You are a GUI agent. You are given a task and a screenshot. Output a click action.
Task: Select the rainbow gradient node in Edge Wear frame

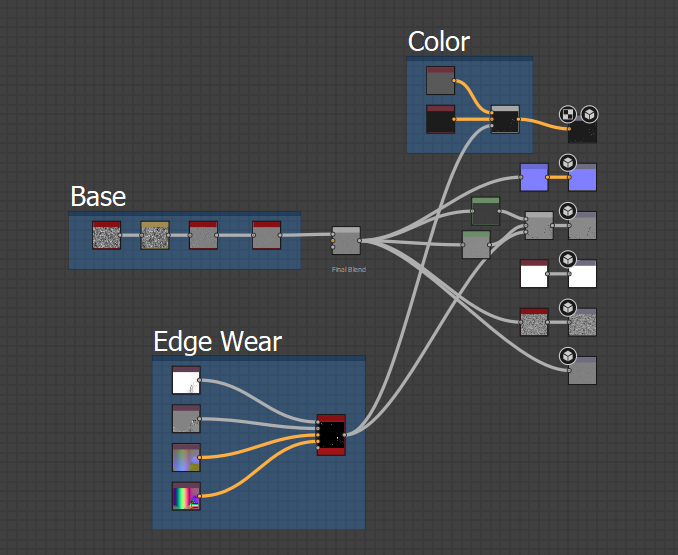tap(186, 496)
